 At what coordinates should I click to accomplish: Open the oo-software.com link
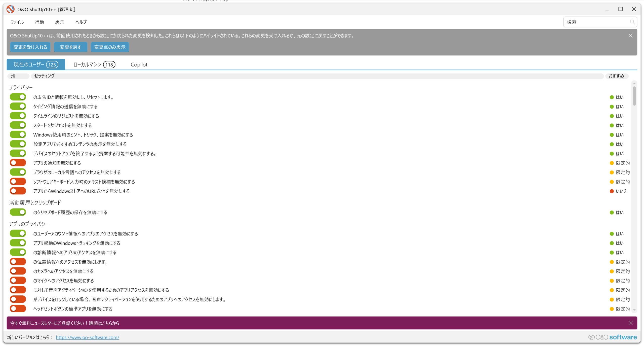pyautogui.click(x=88, y=337)
